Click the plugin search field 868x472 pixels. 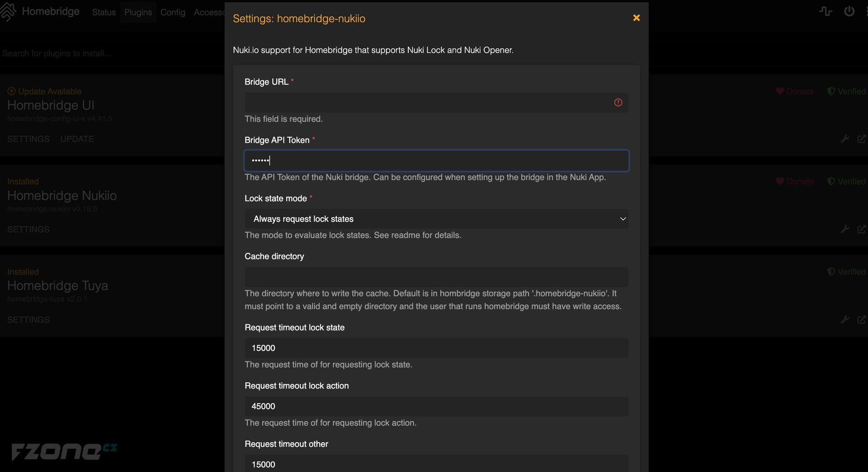[112, 53]
